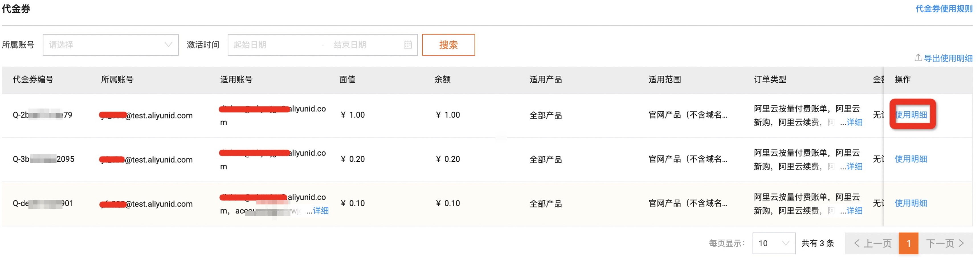The image size is (980, 262).
Task: Click the export icon beside 导出使用明细
Action: pyautogui.click(x=918, y=58)
